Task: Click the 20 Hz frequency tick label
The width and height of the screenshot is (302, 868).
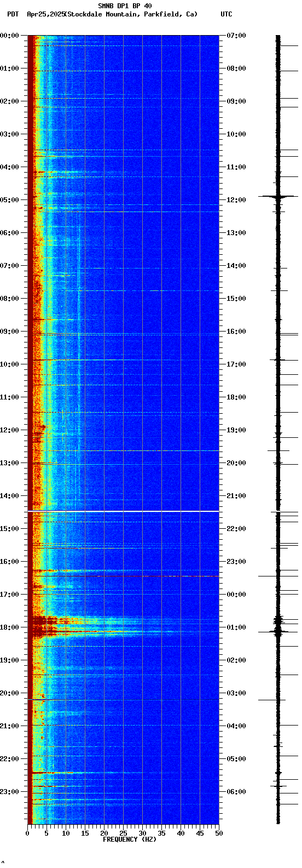Action: click(x=104, y=833)
